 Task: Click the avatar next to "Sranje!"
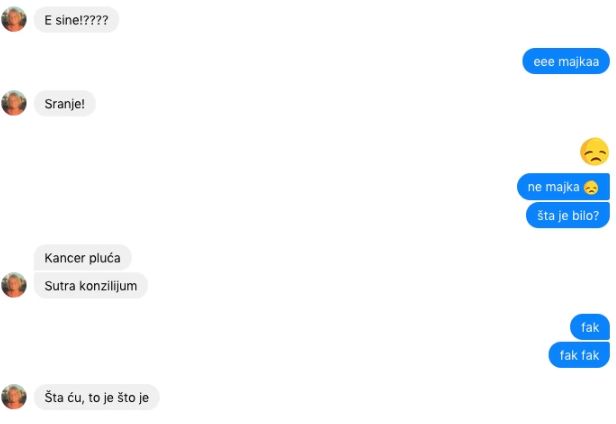click(x=14, y=103)
